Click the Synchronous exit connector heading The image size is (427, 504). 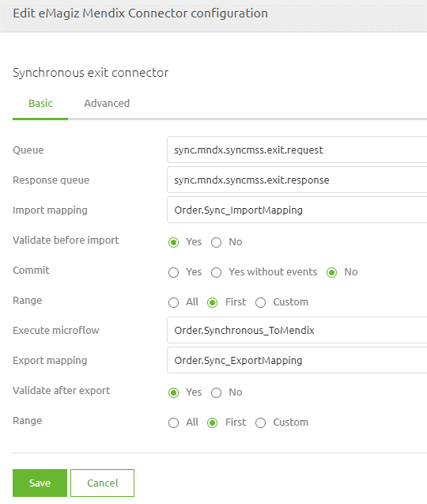click(91, 73)
